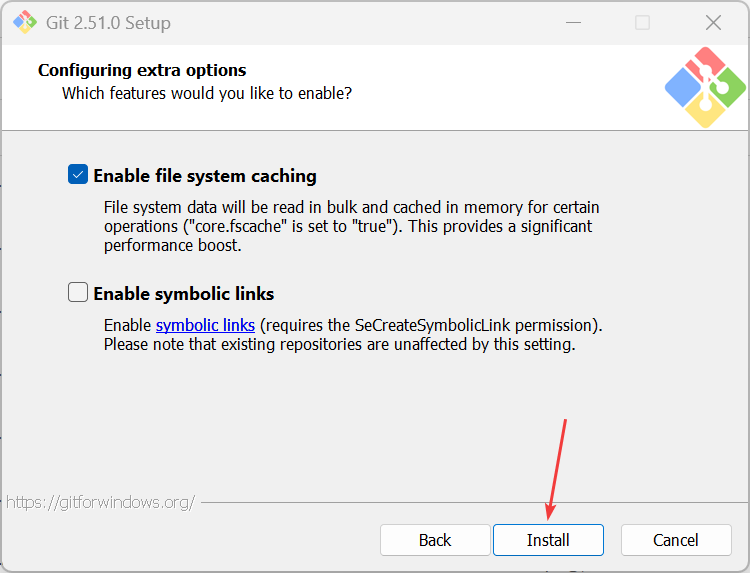Click the "Configuring extra options" heading
The height and width of the screenshot is (573, 750).
tap(142, 70)
